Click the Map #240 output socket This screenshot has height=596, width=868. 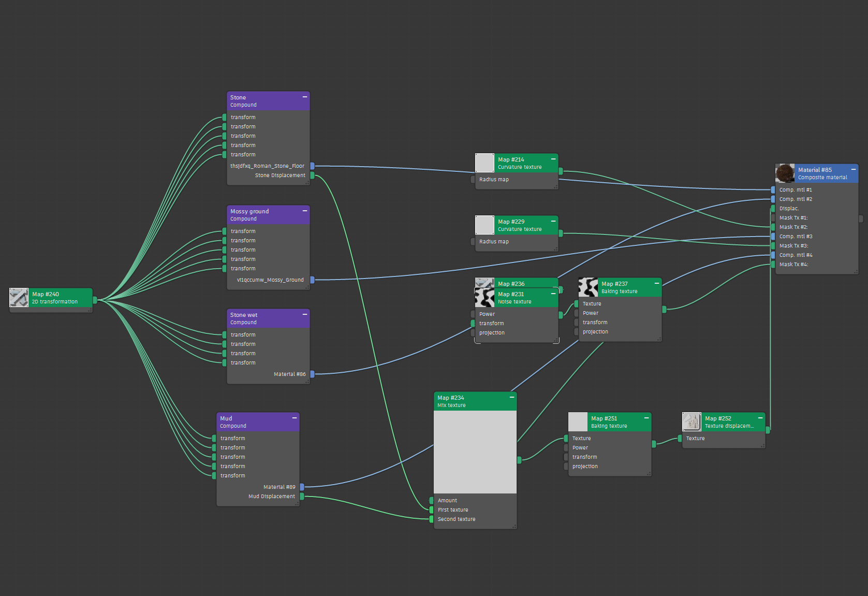(95, 300)
